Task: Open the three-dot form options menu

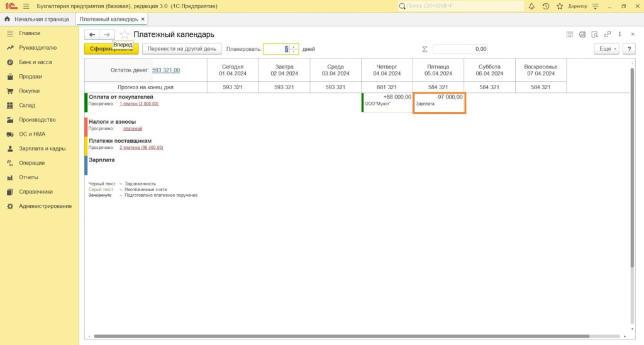Action: pos(620,35)
